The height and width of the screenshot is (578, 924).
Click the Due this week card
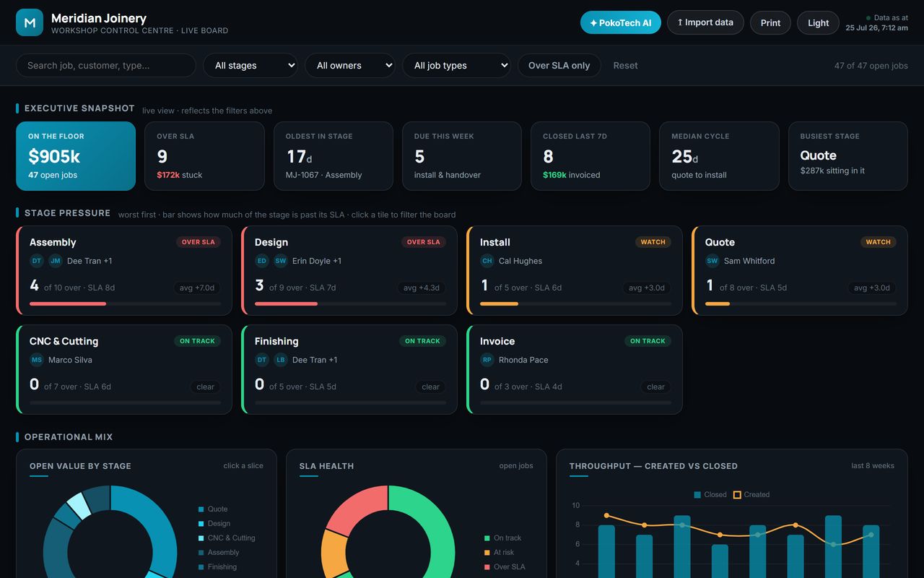point(462,156)
